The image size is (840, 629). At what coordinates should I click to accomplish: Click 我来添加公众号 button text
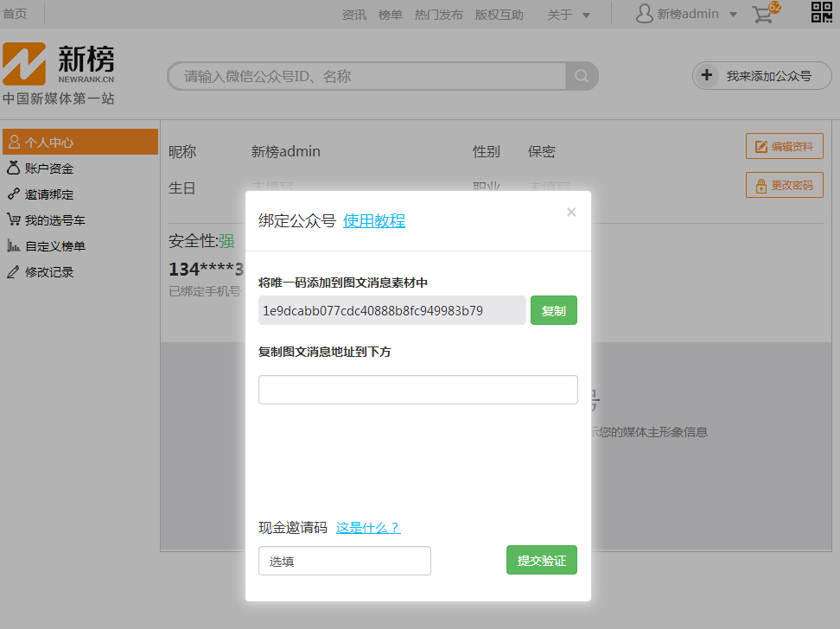(769, 76)
